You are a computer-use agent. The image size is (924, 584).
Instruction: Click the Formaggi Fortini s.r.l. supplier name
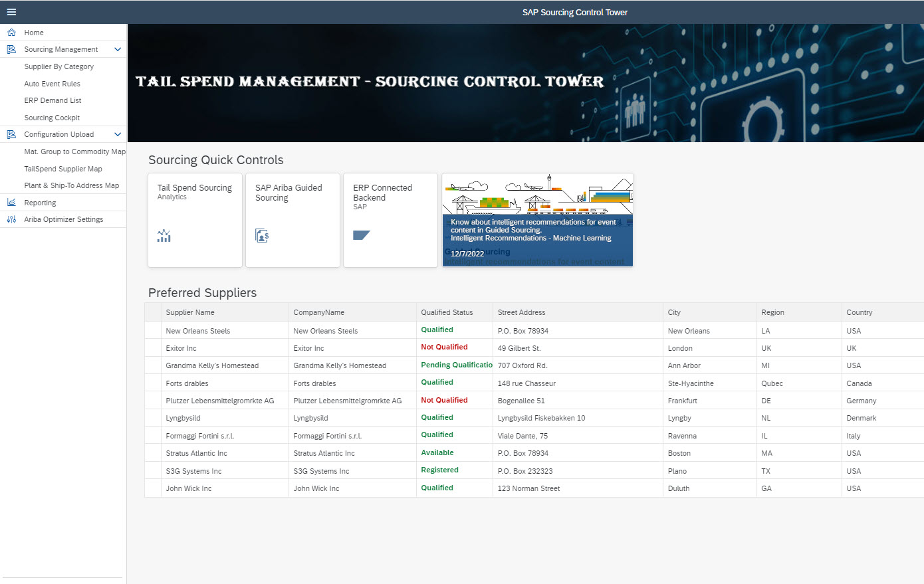point(200,436)
